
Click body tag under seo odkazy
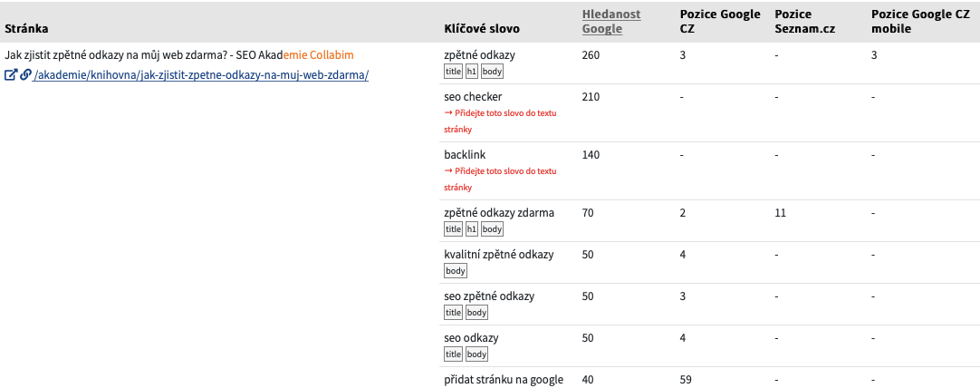click(x=476, y=354)
